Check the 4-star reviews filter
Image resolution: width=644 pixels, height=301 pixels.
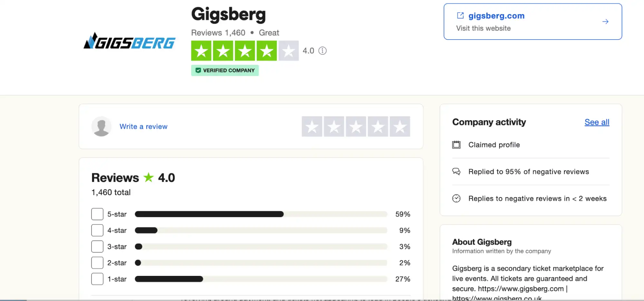tap(97, 230)
